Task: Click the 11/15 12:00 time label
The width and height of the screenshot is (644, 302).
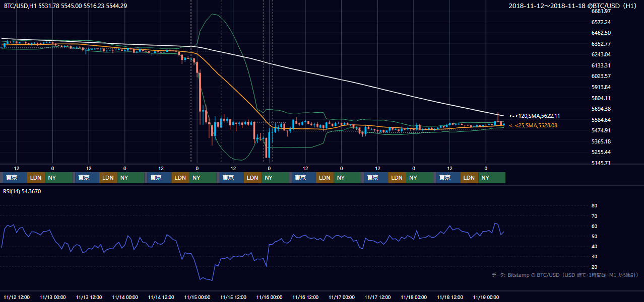Action: coord(233,297)
